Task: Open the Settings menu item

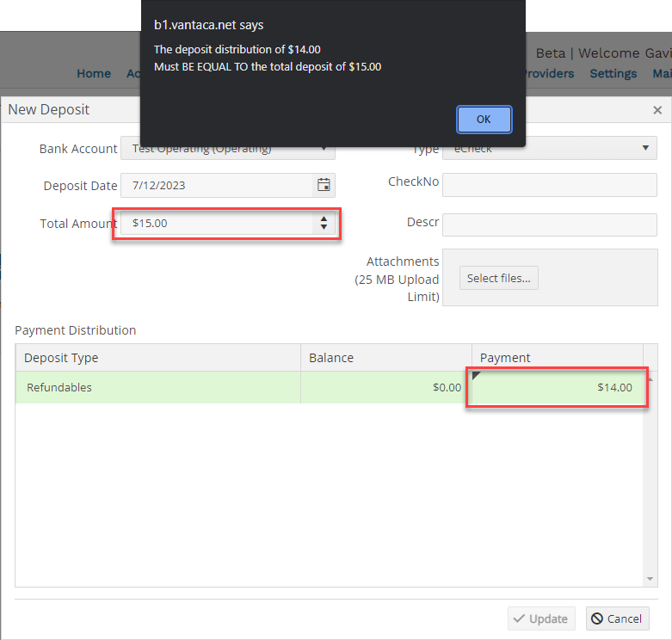Action: click(x=613, y=74)
